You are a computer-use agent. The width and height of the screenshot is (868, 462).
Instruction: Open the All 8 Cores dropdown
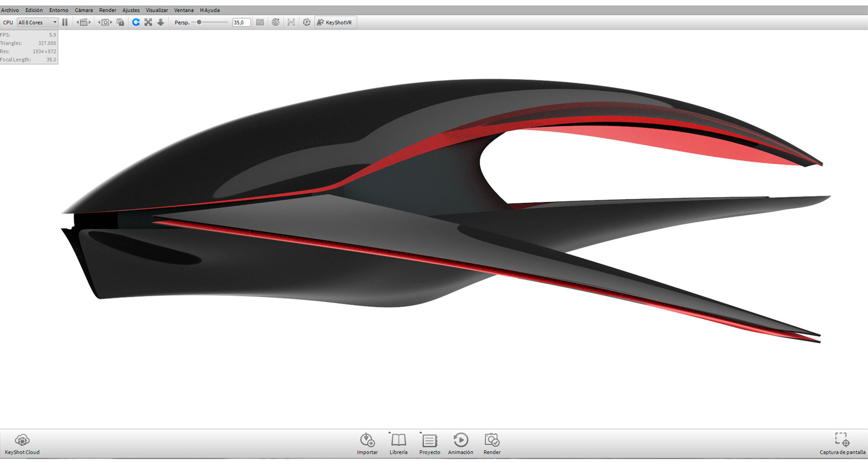[37, 22]
